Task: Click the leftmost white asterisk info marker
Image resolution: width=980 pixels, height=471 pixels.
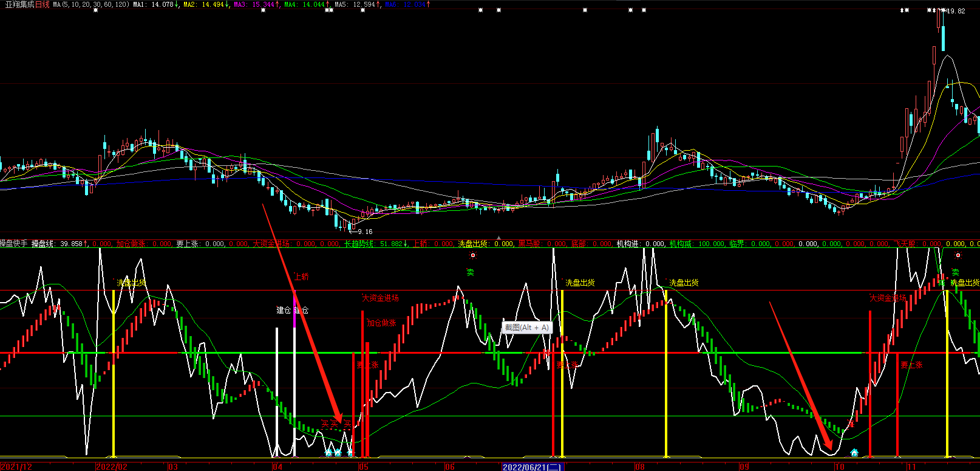Action: (x=95, y=10)
